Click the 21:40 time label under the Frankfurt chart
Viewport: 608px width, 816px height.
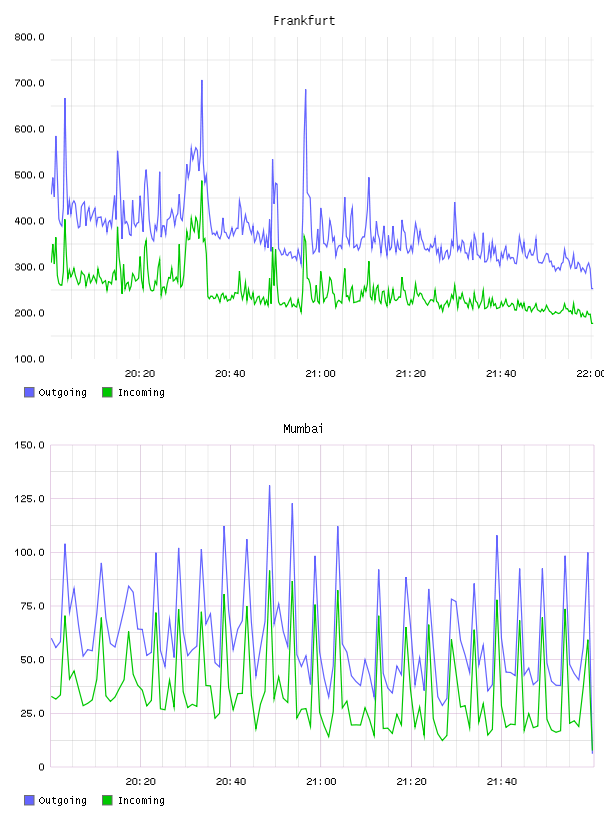click(x=501, y=374)
